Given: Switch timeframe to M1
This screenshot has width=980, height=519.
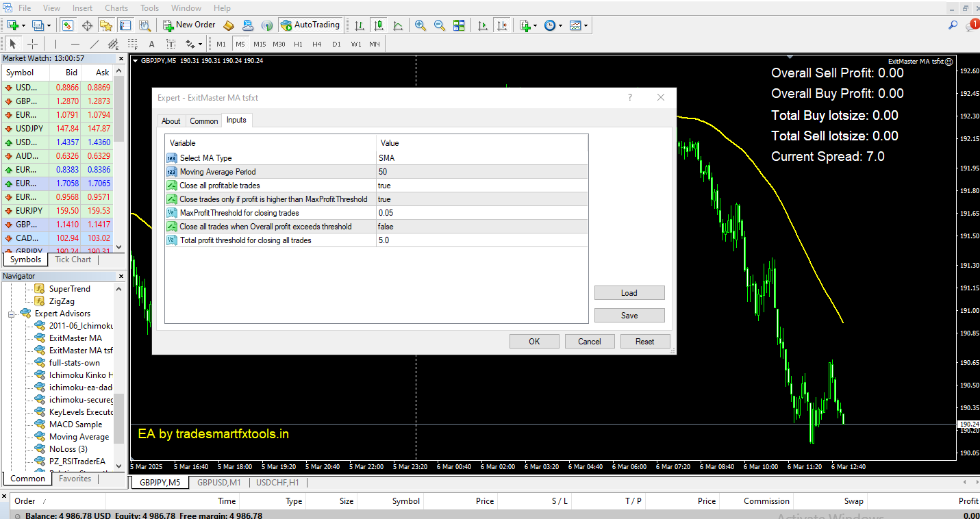Looking at the screenshot, I should 221,44.
